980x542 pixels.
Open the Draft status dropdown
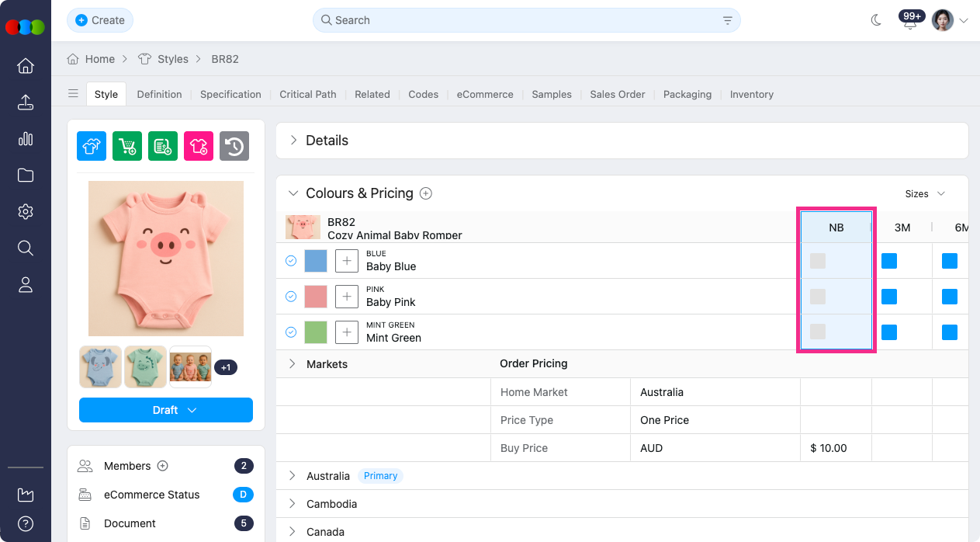166,410
